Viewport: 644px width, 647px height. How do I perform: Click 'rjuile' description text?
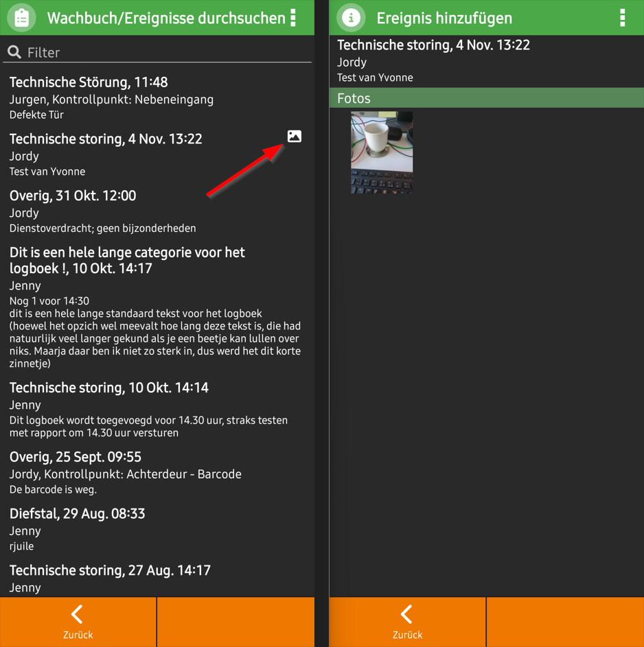(x=21, y=546)
